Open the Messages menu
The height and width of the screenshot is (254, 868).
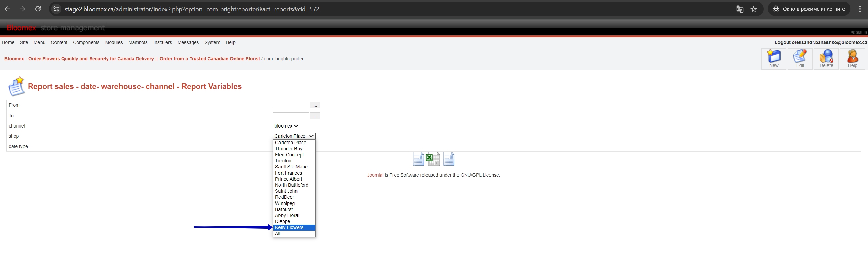coord(188,42)
